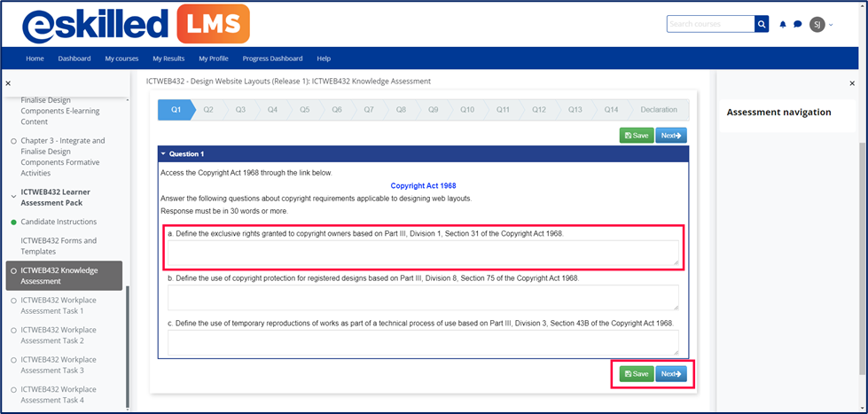The width and height of the screenshot is (868, 414).
Task: Jump to Q13 step tab
Action: click(575, 110)
